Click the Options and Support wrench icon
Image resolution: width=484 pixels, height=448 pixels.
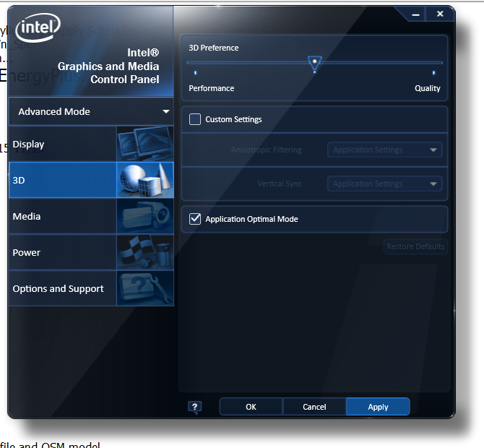[x=145, y=288]
